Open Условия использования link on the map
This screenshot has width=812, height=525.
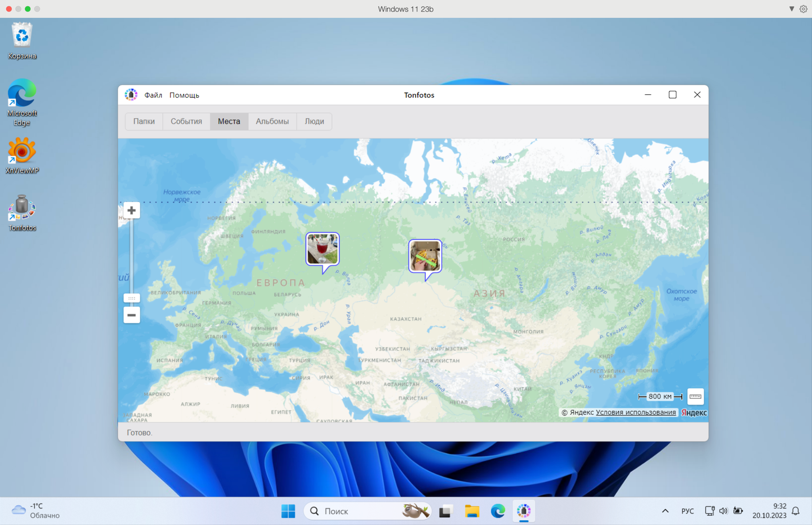click(636, 412)
